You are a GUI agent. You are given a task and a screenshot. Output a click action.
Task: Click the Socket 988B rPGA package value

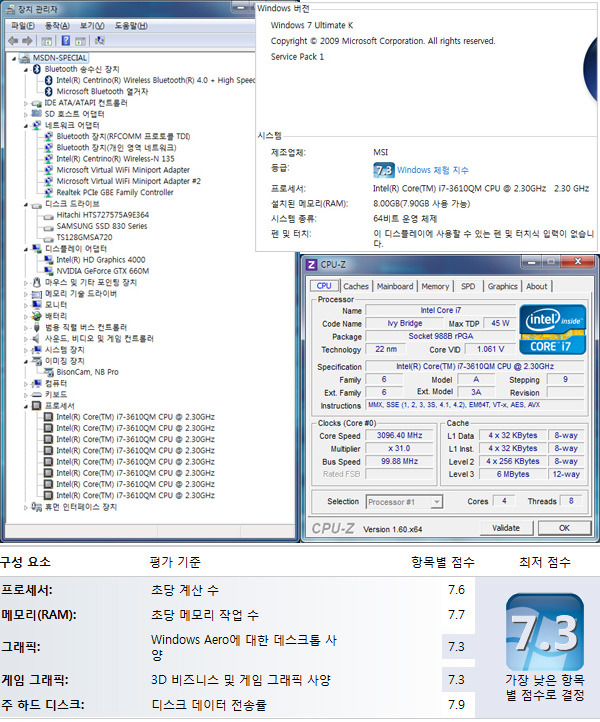[x=441, y=336]
